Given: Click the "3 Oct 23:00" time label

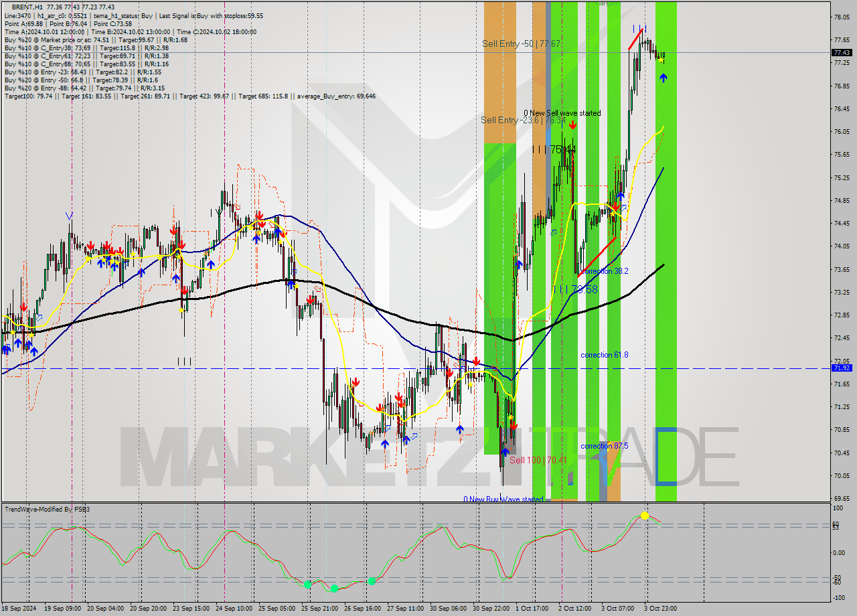Looking at the screenshot, I should point(661,609).
